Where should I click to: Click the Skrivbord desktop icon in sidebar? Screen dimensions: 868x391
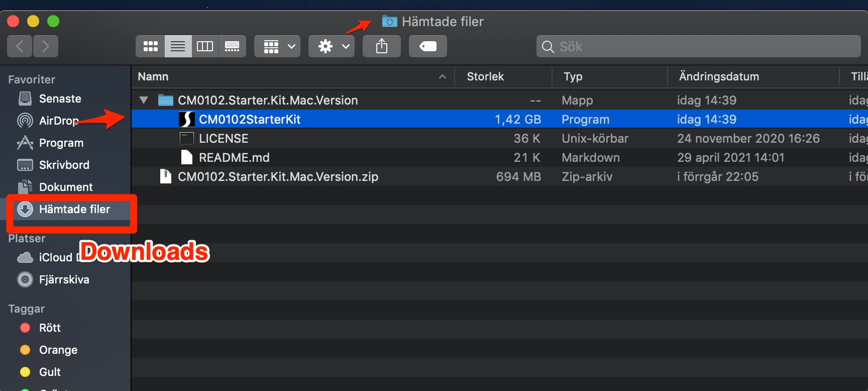click(x=25, y=165)
